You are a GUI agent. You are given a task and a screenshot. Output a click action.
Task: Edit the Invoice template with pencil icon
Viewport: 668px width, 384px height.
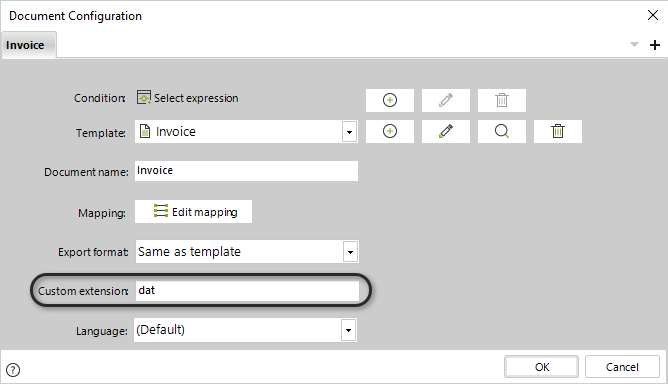click(446, 131)
